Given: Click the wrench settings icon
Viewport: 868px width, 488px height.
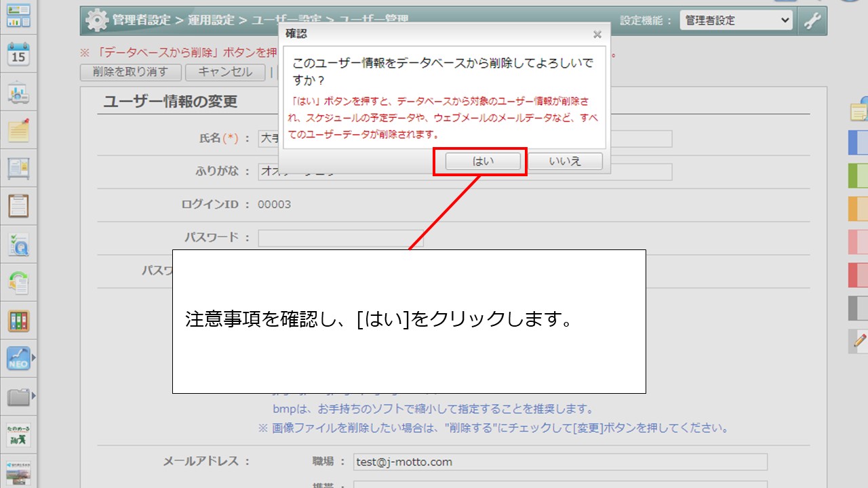Looking at the screenshot, I should point(812,21).
